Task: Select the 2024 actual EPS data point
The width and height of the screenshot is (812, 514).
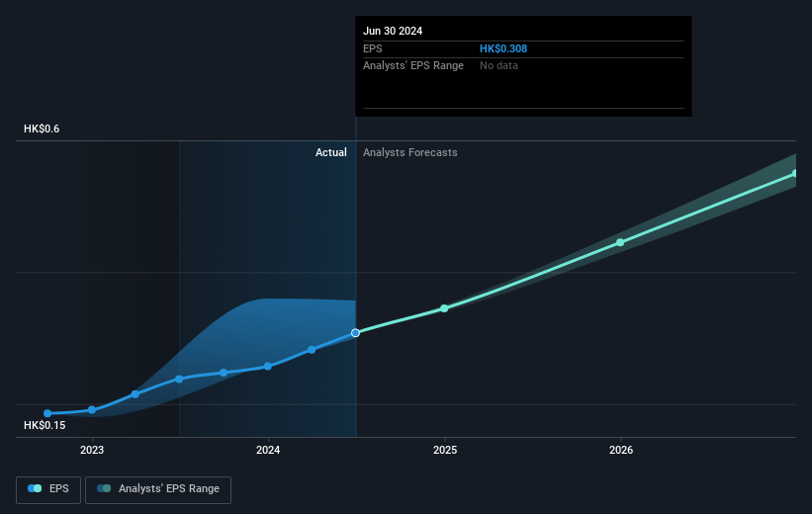Action: pos(268,367)
